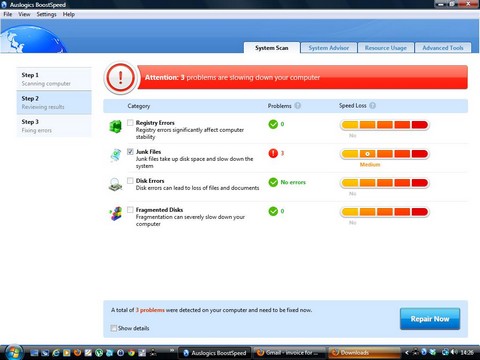Tick the Disk Errors checkbox
The width and height of the screenshot is (480, 360).
130,181
